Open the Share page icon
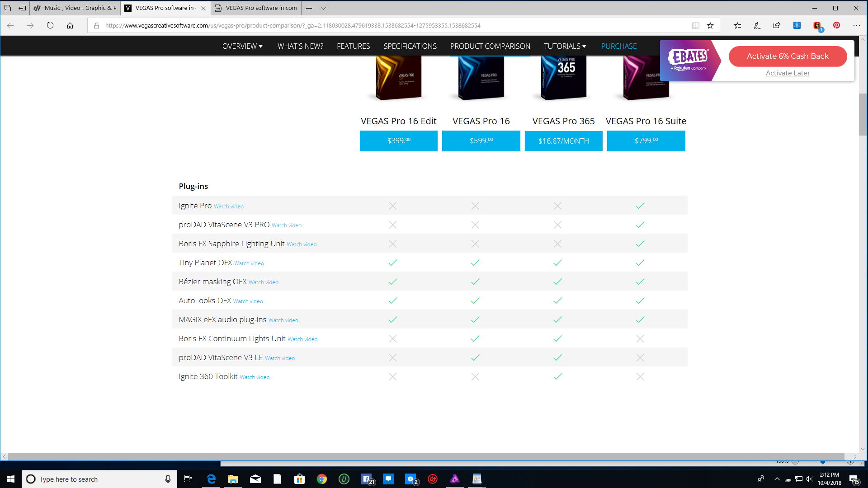Viewport: 868px width, 488px height. (x=777, y=26)
